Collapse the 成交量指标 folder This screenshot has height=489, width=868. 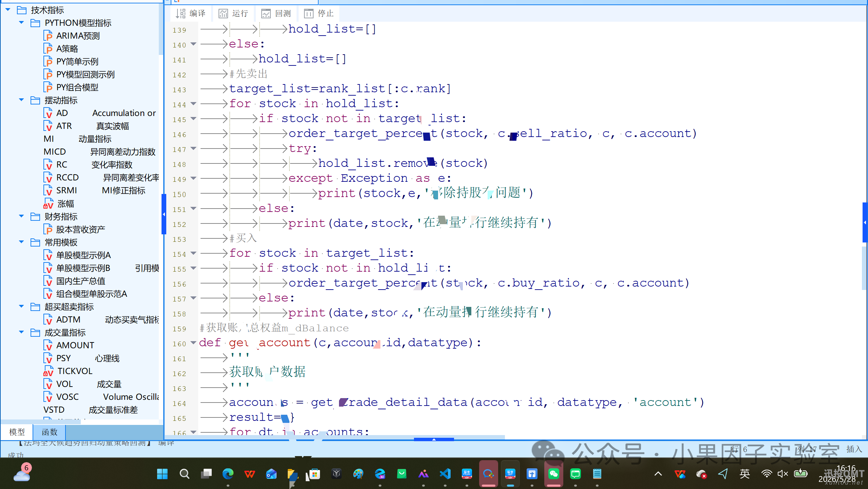[21, 332]
